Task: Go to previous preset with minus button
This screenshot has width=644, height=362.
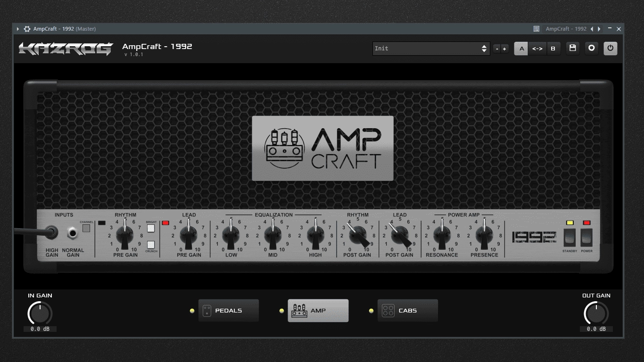Action: pyautogui.click(x=497, y=49)
